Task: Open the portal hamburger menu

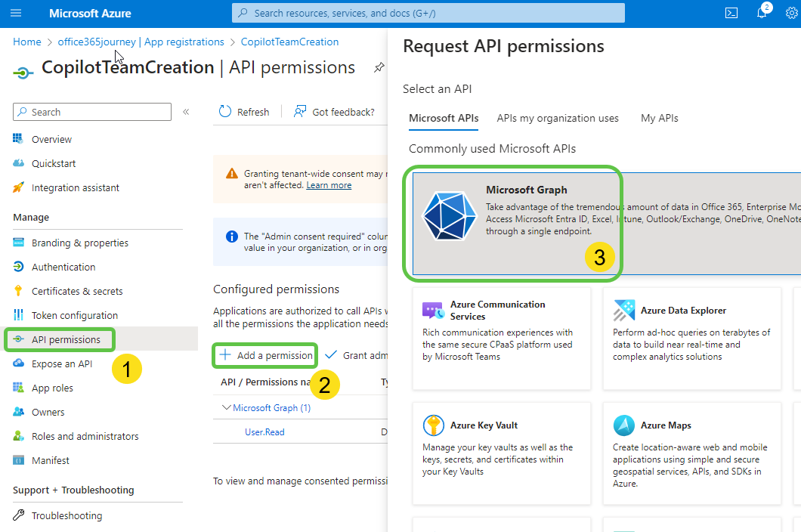Action: [16, 12]
